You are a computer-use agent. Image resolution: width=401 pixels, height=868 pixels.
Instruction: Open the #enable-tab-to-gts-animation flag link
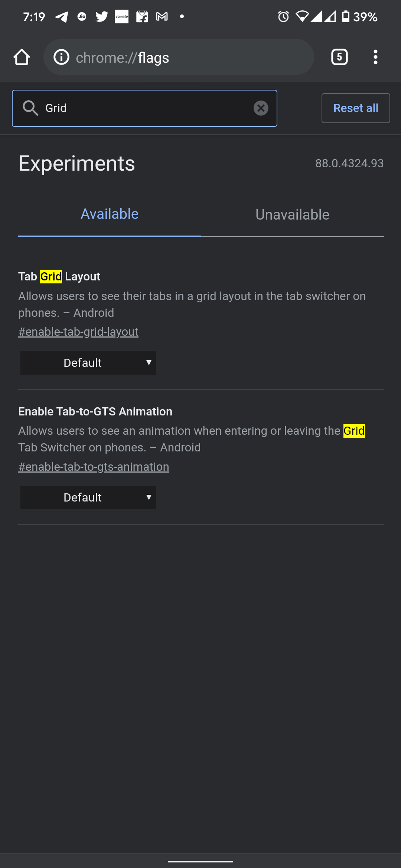(x=94, y=466)
